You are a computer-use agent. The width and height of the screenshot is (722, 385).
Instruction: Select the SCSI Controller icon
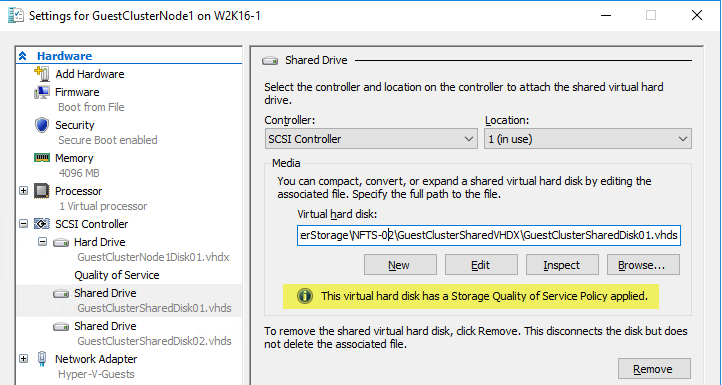pos(42,224)
